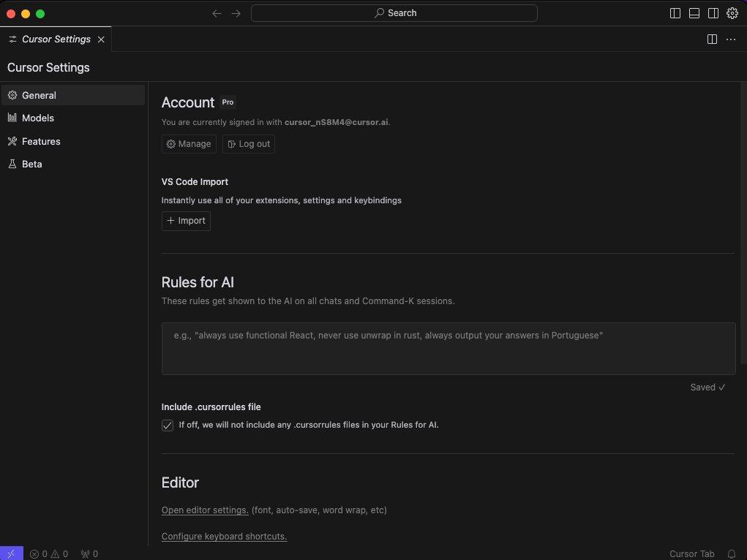Toggle the primary sidebar layout icon

click(675, 13)
